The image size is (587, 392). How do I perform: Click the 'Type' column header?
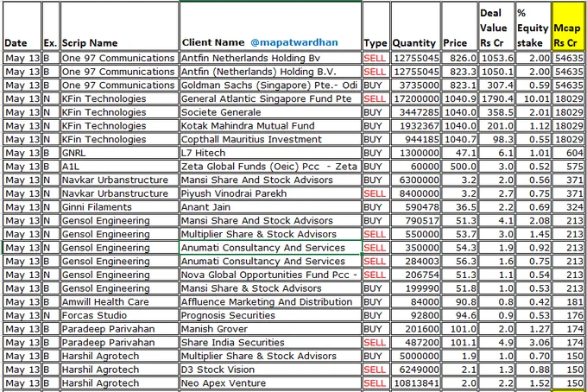pos(376,26)
